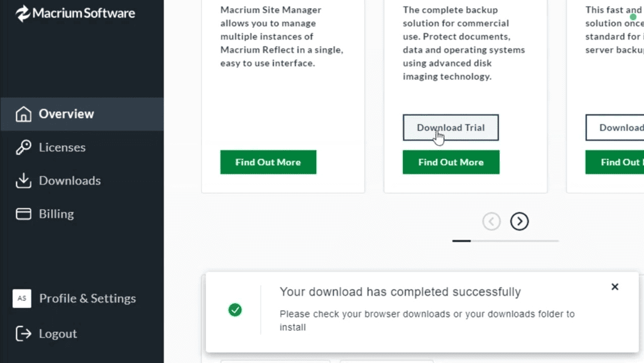Click the Macrium Software logo
Image resolution: width=644 pixels, height=363 pixels.
(x=75, y=13)
